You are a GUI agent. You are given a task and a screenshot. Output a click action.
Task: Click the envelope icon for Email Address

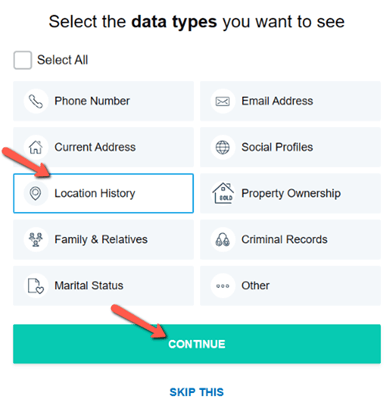(x=223, y=101)
